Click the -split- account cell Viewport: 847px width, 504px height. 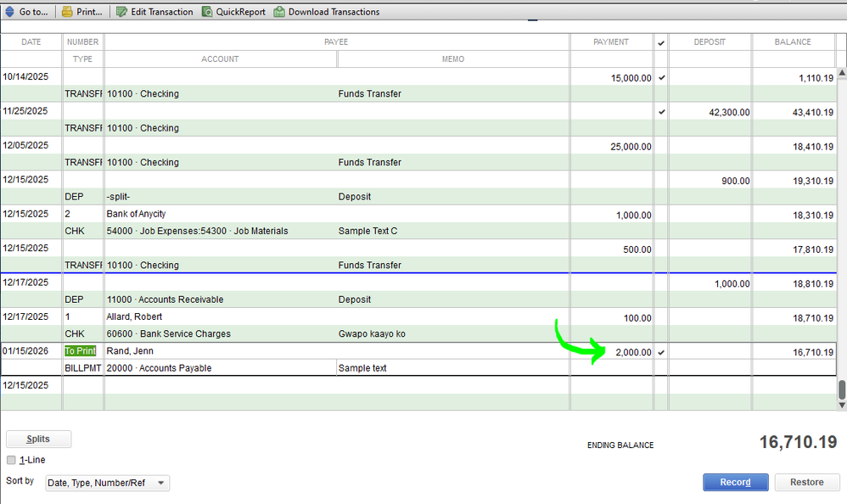pyautogui.click(x=118, y=197)
